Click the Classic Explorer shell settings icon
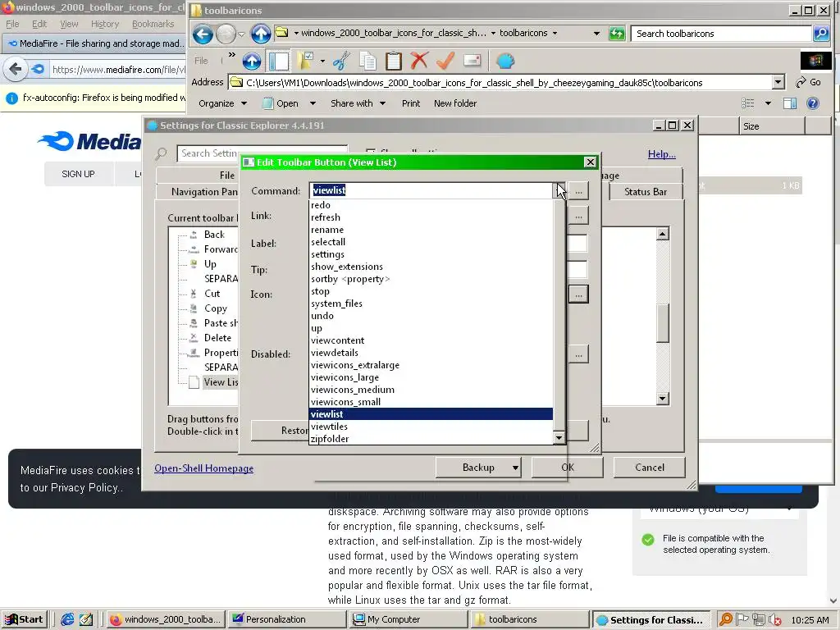The image size is (840, 630). [x=505, y=61]
